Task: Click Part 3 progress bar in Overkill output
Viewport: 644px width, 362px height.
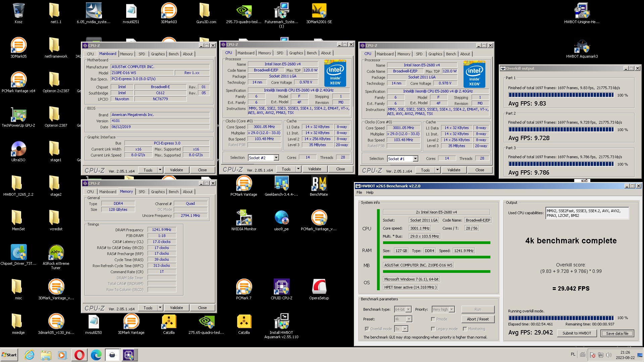Action: 561,164
